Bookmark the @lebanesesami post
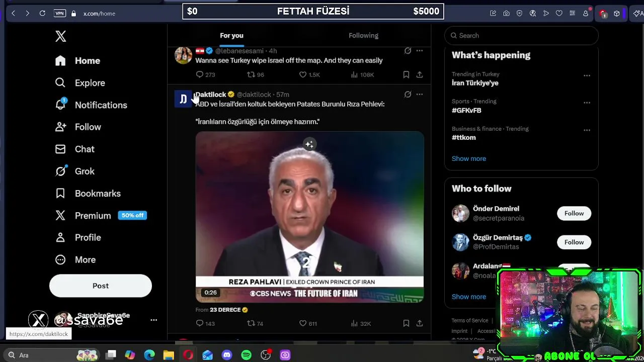The height and width of the screenshot is (362, 644). coord(406,74)
